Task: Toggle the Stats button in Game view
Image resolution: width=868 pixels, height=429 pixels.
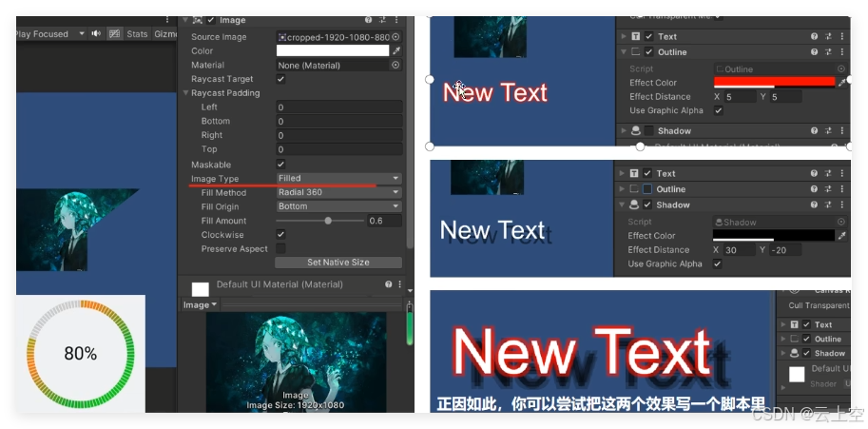Action: tap(137, 33)
